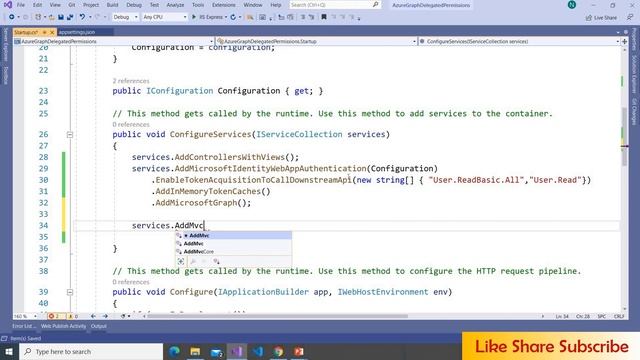The width and height of the screenshot is (640, 360).
Task: Click the user account avatar N
Action: [572, 5]
